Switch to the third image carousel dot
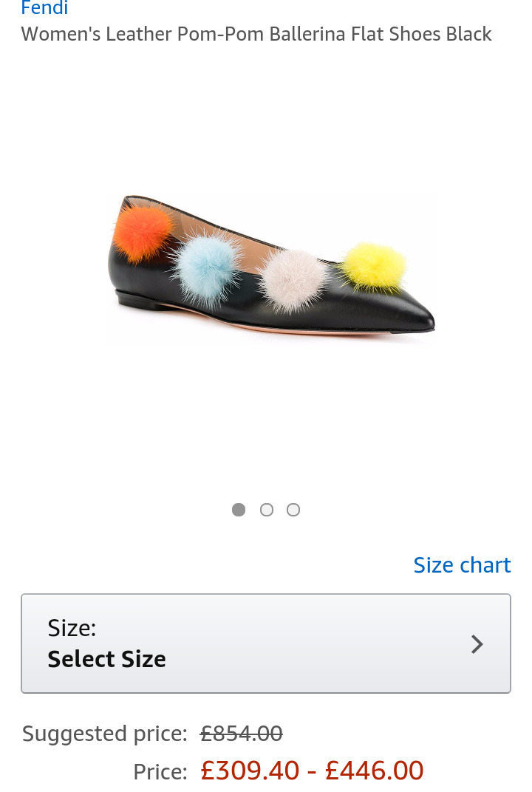 [x=293, y=511]
